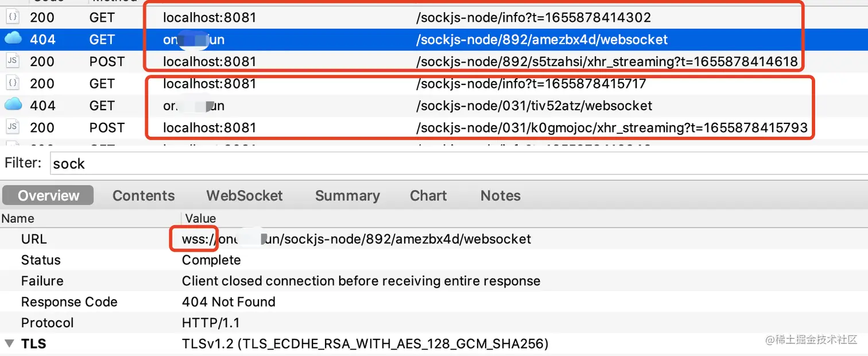Click the cloud icon on highlighted 404 row
868x356 pixels.
tap(13, 39)
